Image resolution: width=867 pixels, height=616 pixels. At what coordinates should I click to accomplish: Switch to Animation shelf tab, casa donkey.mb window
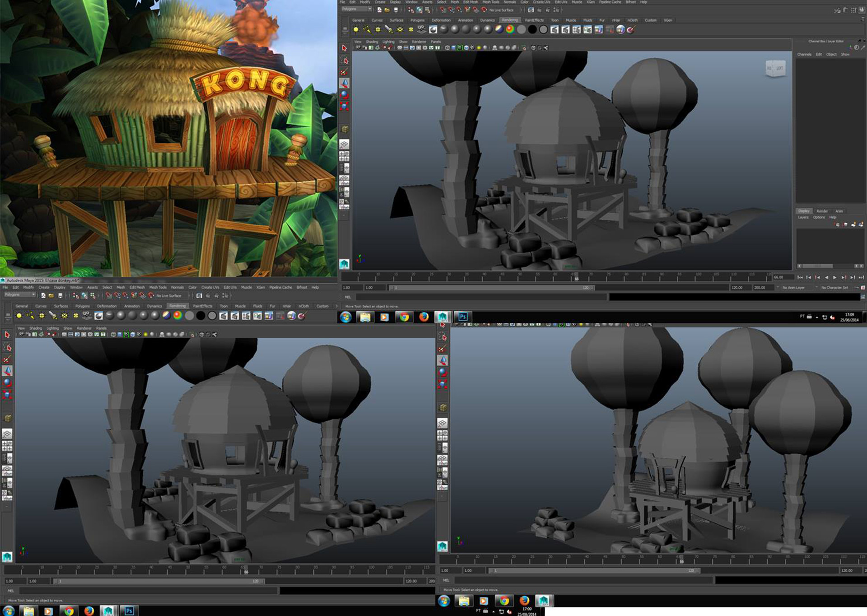click(x=131, y=306)
